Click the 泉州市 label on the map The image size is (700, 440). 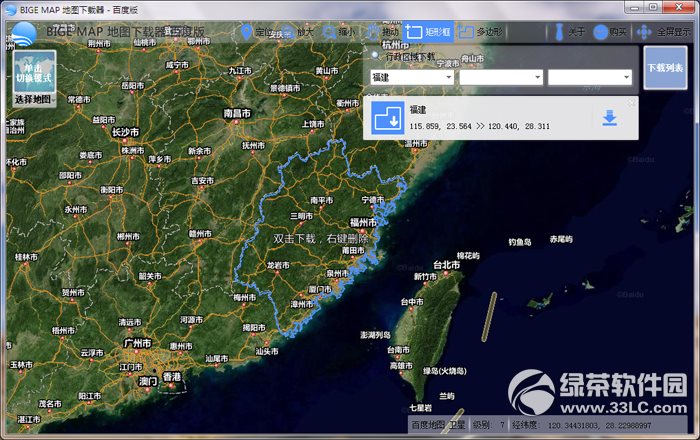(x=337, y=273)
